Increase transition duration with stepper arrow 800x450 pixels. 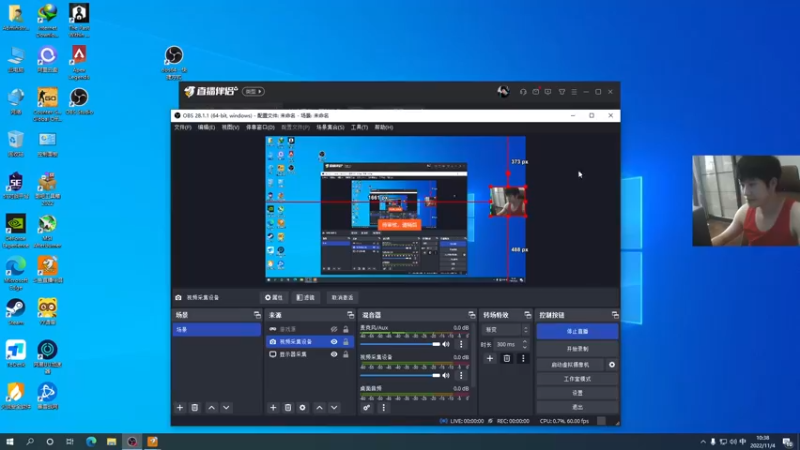[x=524, y=342]
